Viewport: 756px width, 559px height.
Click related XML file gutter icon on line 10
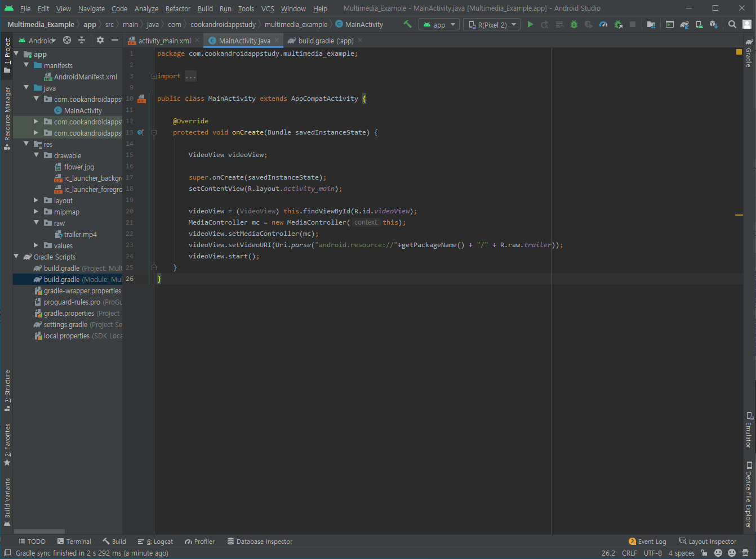pos(141,99)
